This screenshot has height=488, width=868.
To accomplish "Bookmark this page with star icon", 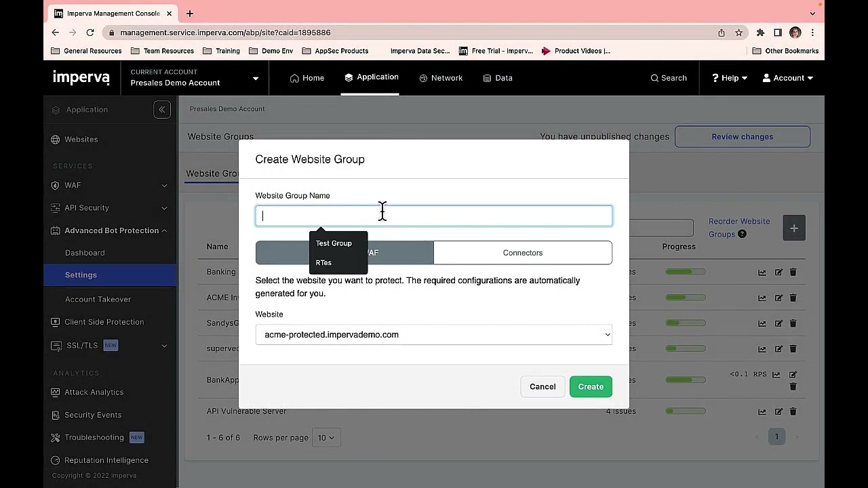I will point(738,33).
